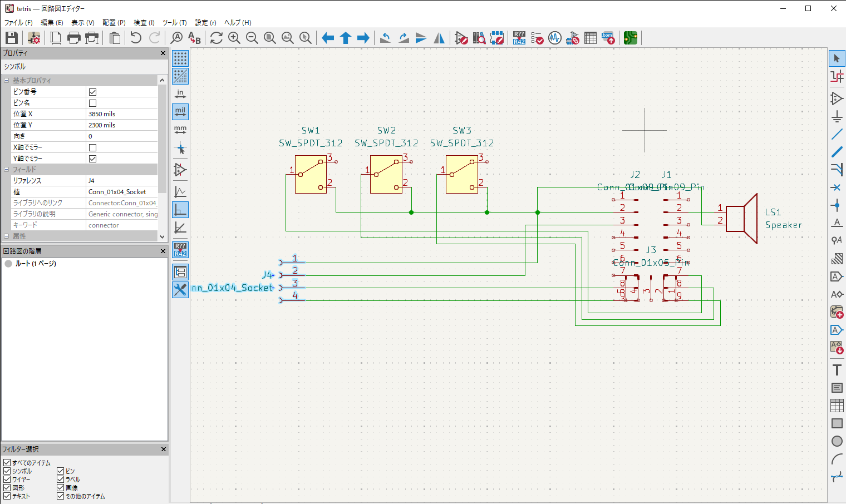Open schematic setup from the top toolbar
Screen dimensions: 846x504
[34, 38]
